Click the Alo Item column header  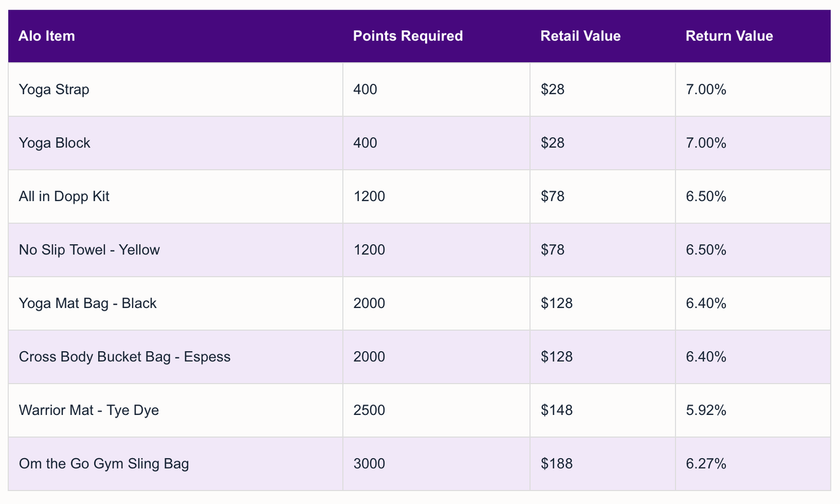click(x=47, y=36)
